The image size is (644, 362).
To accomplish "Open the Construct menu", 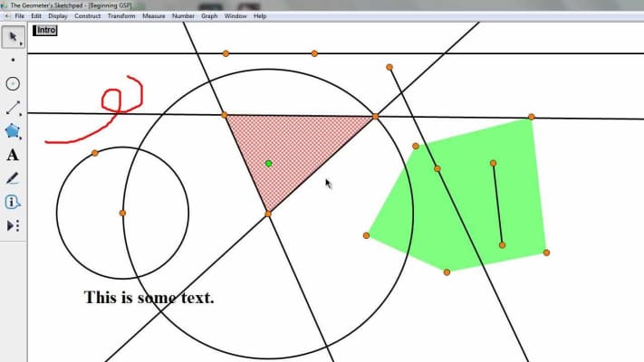I will tap(88, 16).
